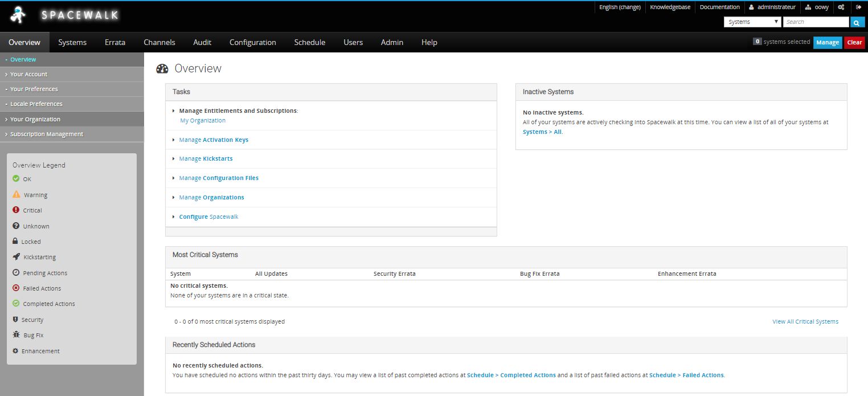
Task: Click the sign out arrow icon
Action: pos(858,7)
